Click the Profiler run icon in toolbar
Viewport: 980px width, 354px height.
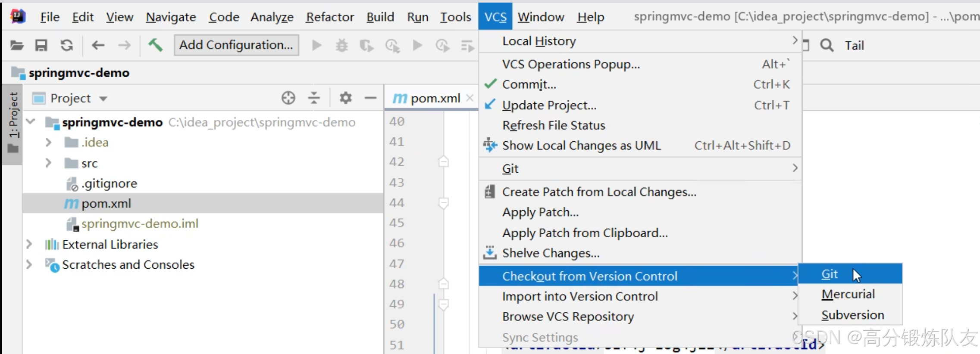coord(393,46)
